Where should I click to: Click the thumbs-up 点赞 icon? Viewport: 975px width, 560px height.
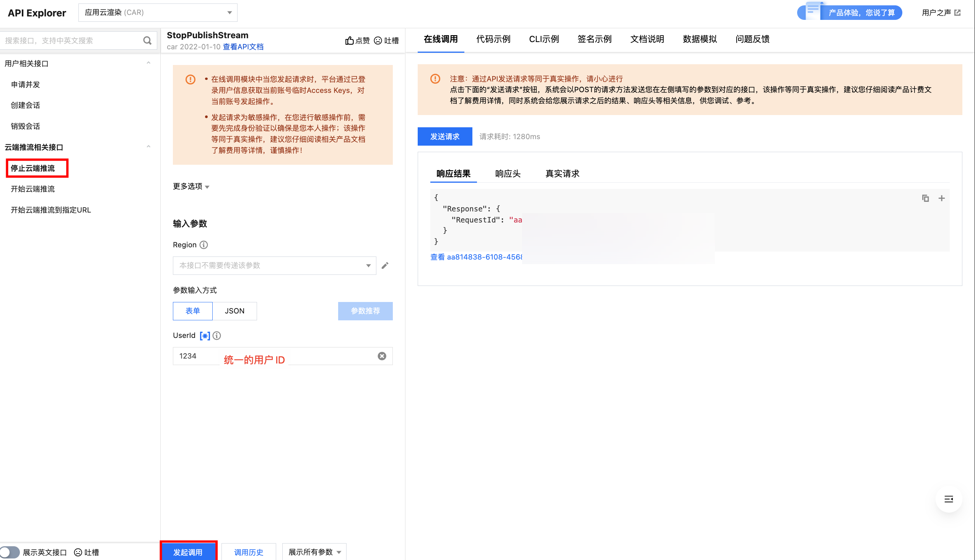[x=349, y=41]
